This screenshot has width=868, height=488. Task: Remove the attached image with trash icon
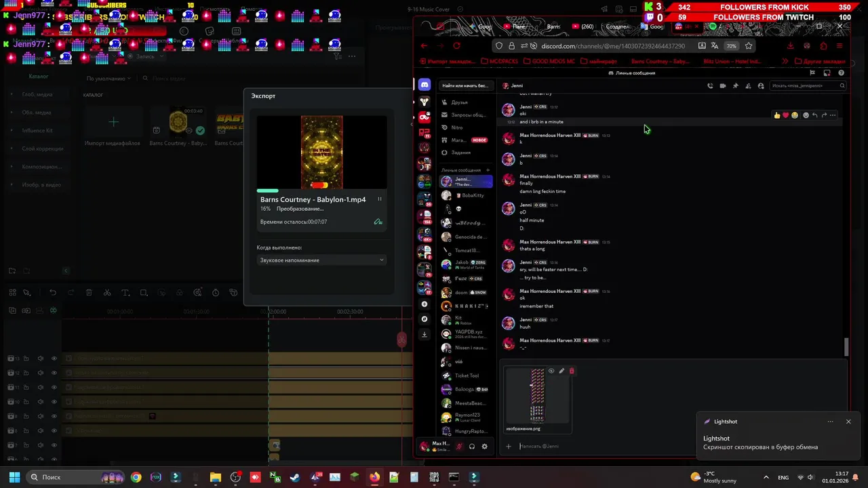click(x=572, y=371)
